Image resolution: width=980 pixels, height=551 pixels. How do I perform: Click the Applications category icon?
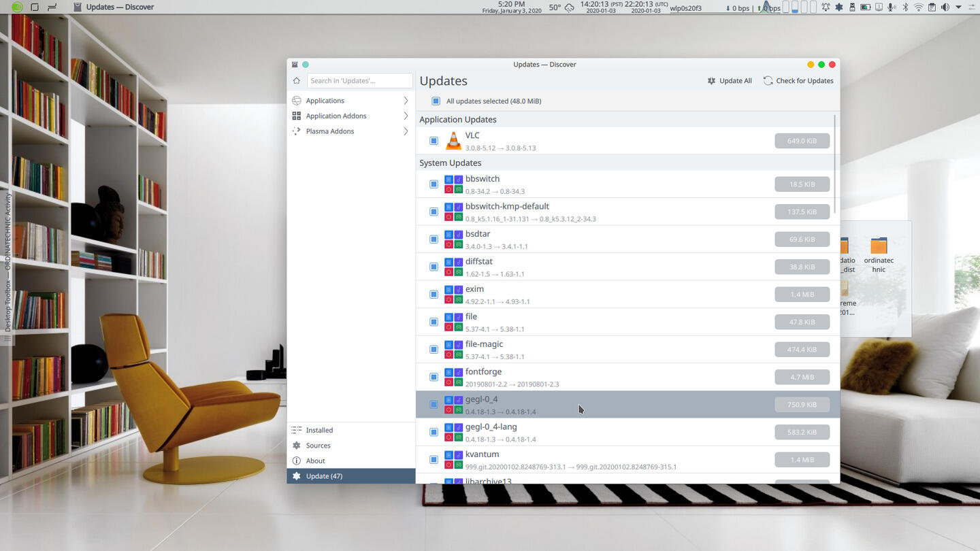[x=296, y=101]
